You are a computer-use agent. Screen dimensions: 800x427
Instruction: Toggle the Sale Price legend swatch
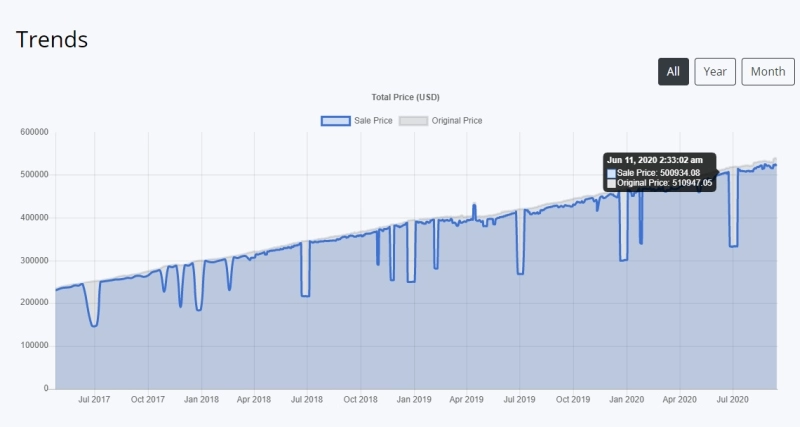coord(335,121)
